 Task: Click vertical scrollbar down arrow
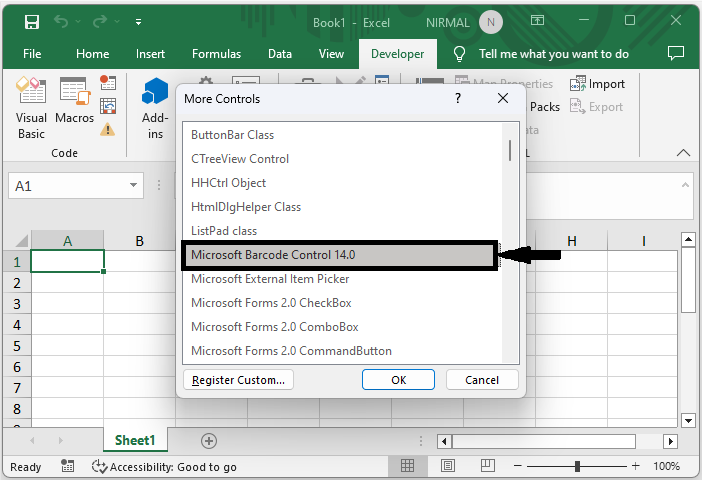click(x=688, y=420)
